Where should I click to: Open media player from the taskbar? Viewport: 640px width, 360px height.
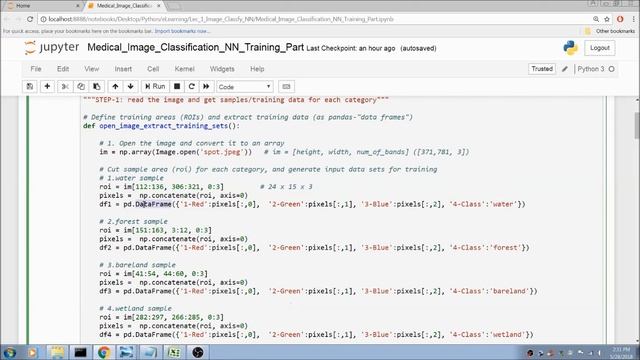(32, 352)
